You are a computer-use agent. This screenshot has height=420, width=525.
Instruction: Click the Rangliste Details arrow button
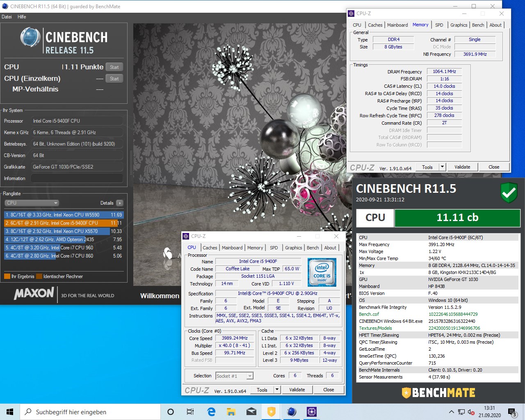(x=120, y=203)
